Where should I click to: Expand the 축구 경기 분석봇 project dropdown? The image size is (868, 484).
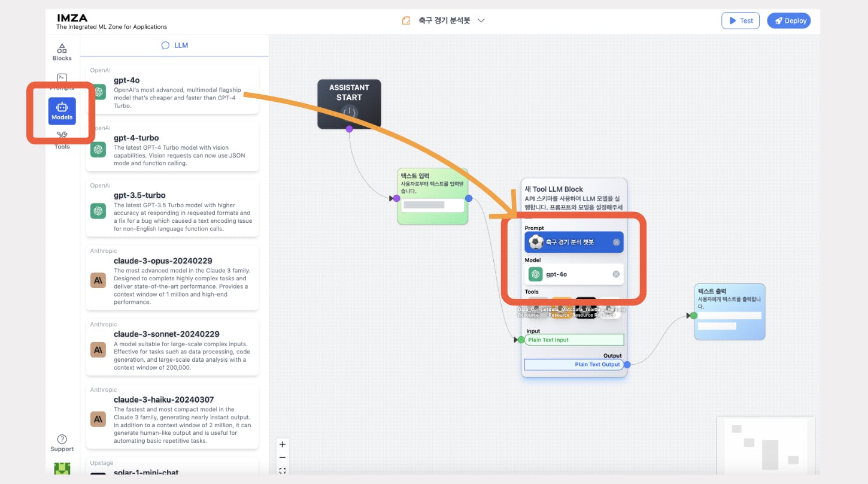click(481, 20)
